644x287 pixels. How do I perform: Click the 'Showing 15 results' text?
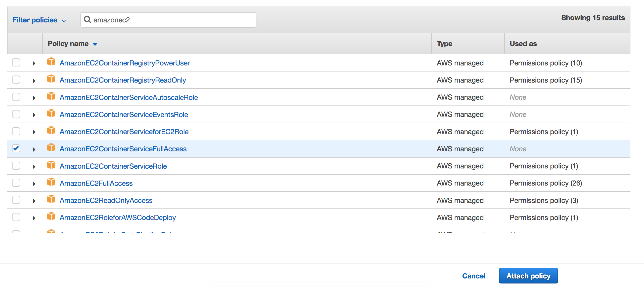[x=593, y=18]
